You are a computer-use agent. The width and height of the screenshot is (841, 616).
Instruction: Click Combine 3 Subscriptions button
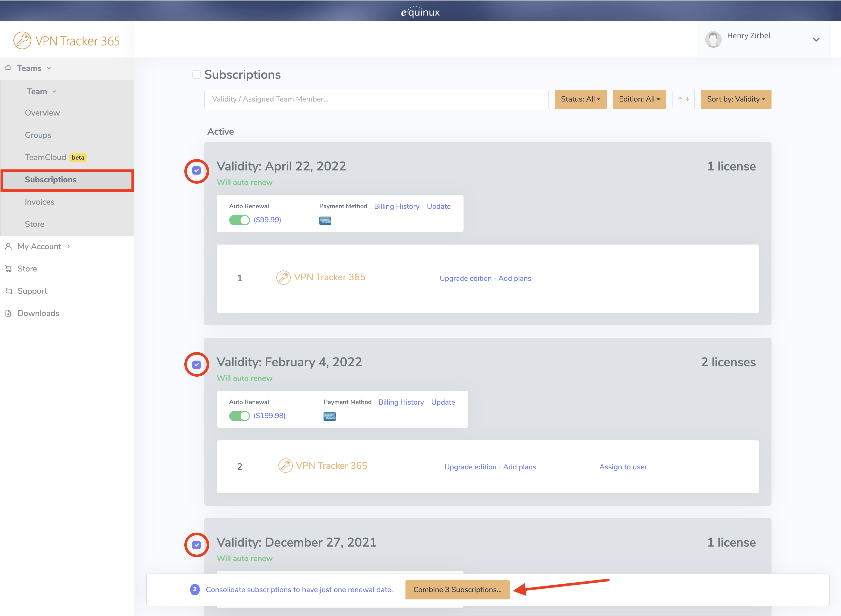click(457, 590)
